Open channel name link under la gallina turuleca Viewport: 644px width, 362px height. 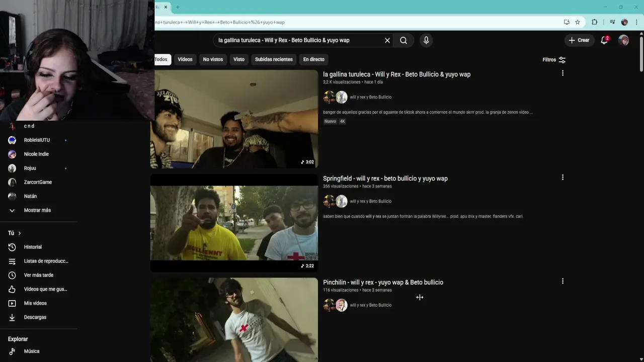pos(371,97)
